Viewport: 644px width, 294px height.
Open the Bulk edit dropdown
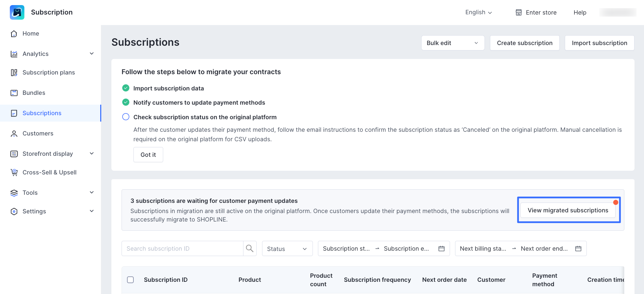452,43
